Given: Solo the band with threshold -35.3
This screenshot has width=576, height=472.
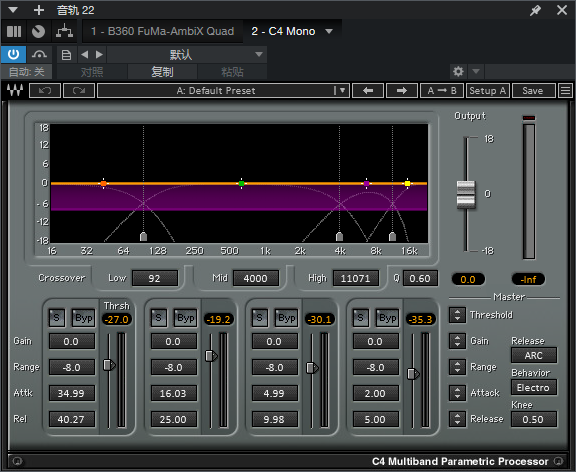Looking at the screenshot, I should (360, 318).
